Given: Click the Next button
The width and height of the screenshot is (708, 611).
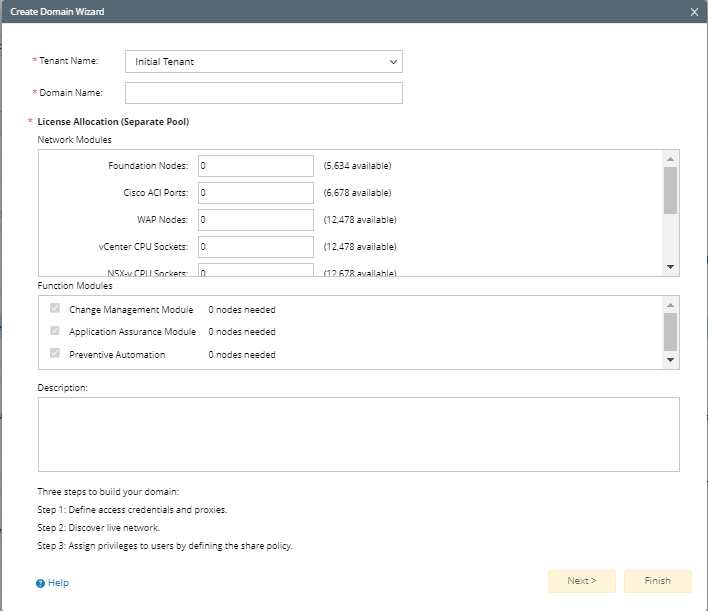Looking at the screenshot, I should pos(581,581).
